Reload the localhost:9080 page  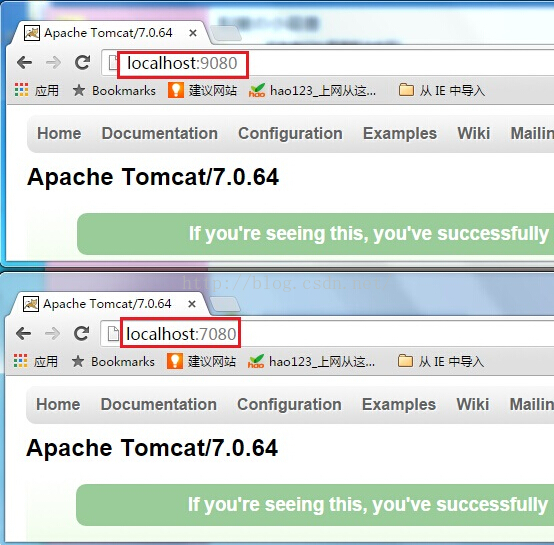(x=83, y=63)
